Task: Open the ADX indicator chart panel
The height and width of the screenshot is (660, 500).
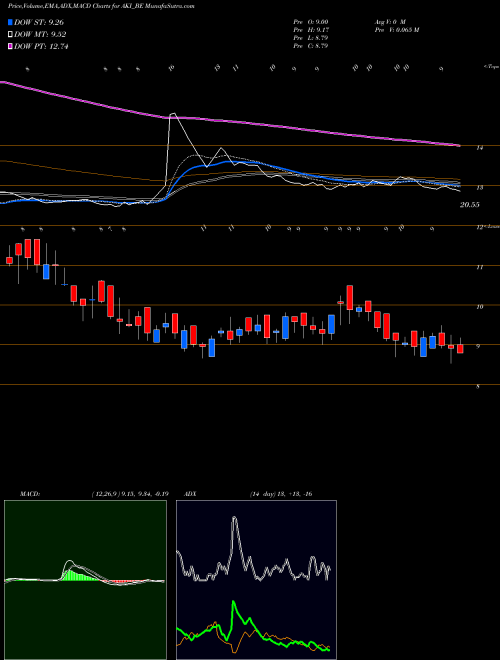Action: [x=256, y=580]
